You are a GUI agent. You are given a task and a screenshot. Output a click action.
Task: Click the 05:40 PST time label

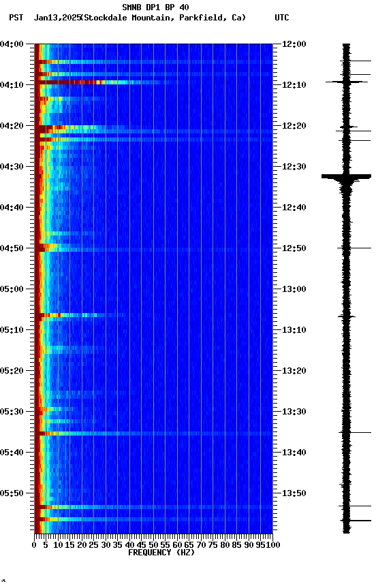[12, 453]
